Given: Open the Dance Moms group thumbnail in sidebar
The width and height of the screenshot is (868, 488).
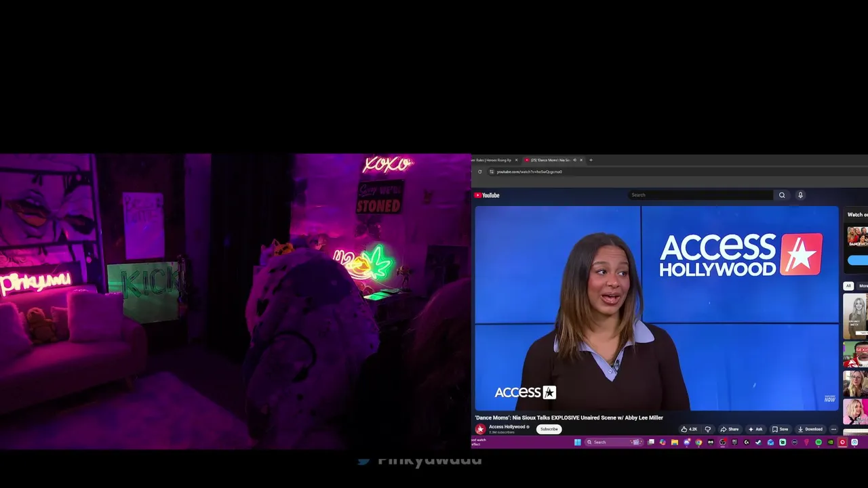Looking at the screenshot, I should (857, 237).
